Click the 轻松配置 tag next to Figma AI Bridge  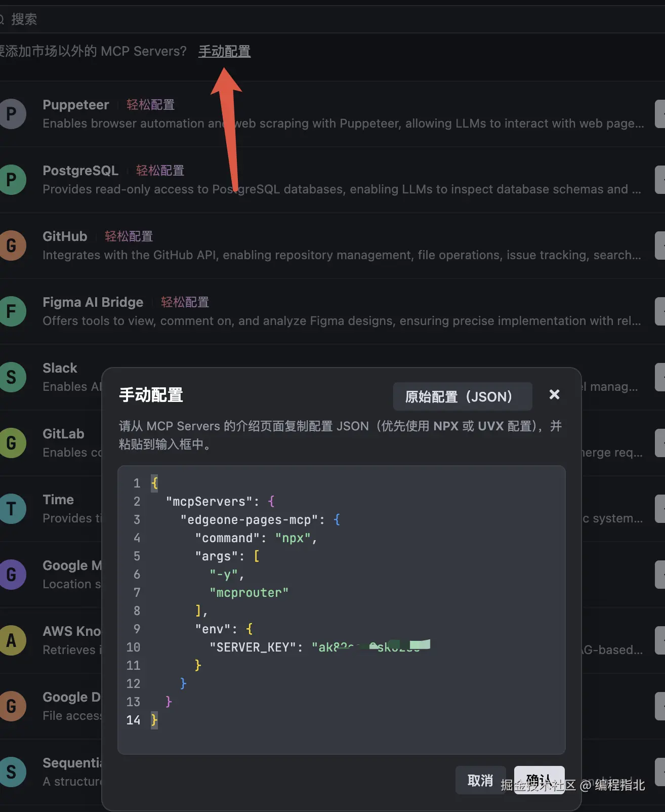tap(185, 302)
